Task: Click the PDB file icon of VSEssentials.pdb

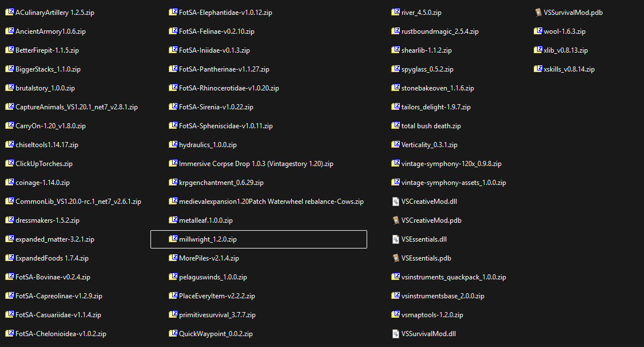Action: point(396,258)
